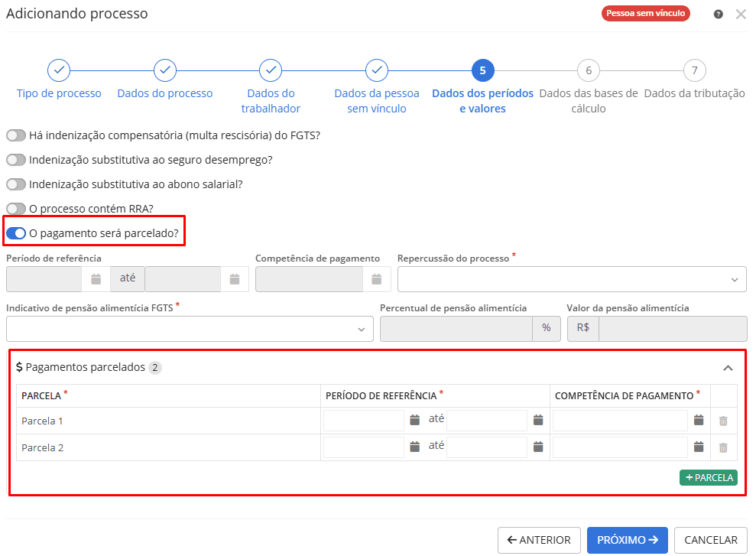The width and height of the screenshot is (756, 556).
Task: Open the calendar picker for Parcela 1 reference period
Action: point(414,420)
